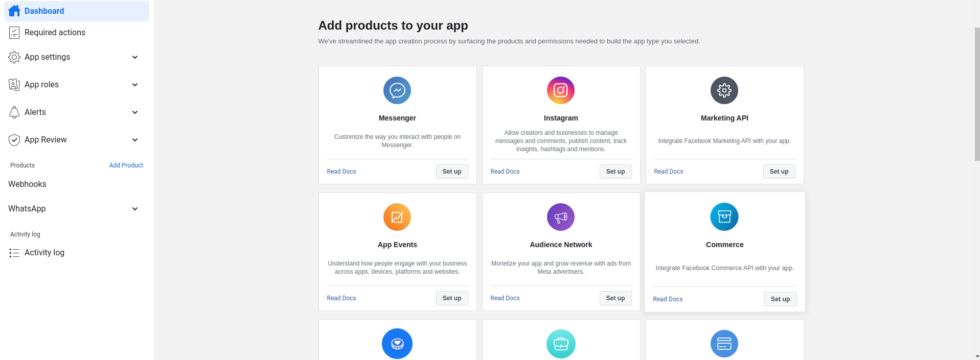Expand the App settings section

pyautogui.click(x=135, y=57)
